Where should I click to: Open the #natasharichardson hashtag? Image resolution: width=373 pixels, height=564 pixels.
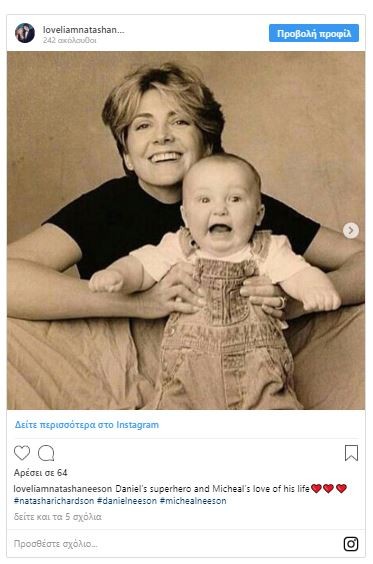[x=54, y=501]
